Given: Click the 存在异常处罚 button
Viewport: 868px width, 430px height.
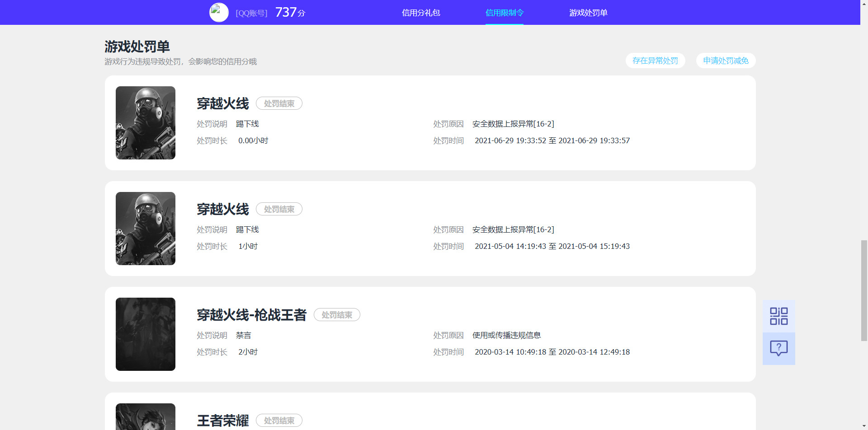Looking at the screenshot, I should click(655, 61).
